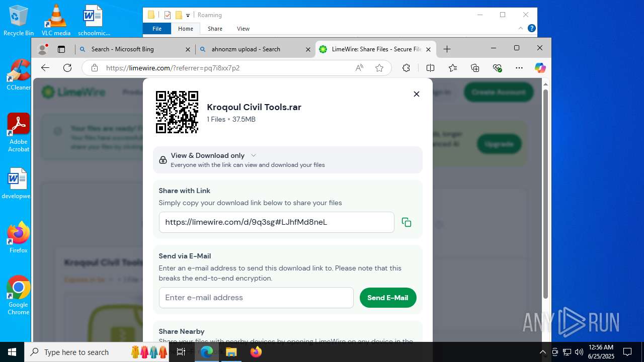
Task: Select Home tab in Roaming Explorer window
Action: pyautogui.click(x=186, y=29)
